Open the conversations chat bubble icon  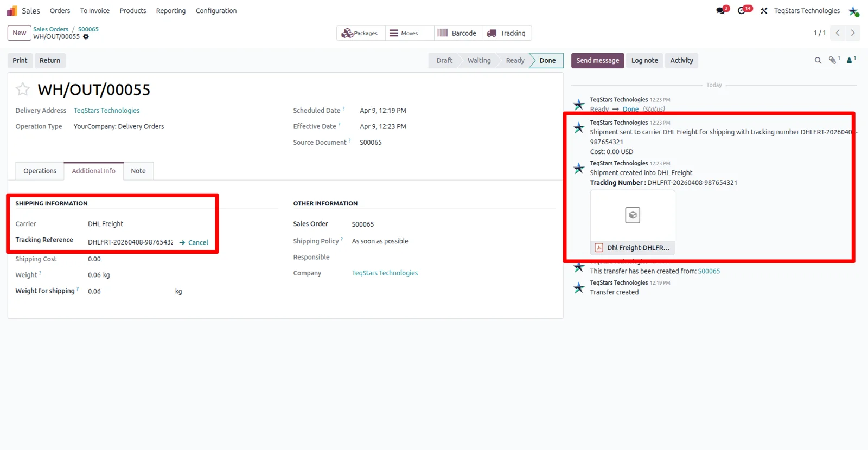720,11
